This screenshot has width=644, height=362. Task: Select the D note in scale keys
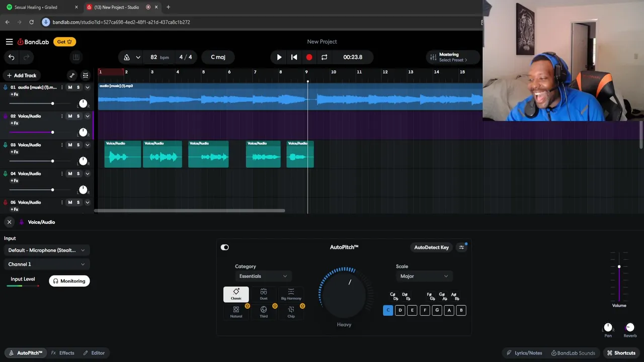click(x=400, y=310)
